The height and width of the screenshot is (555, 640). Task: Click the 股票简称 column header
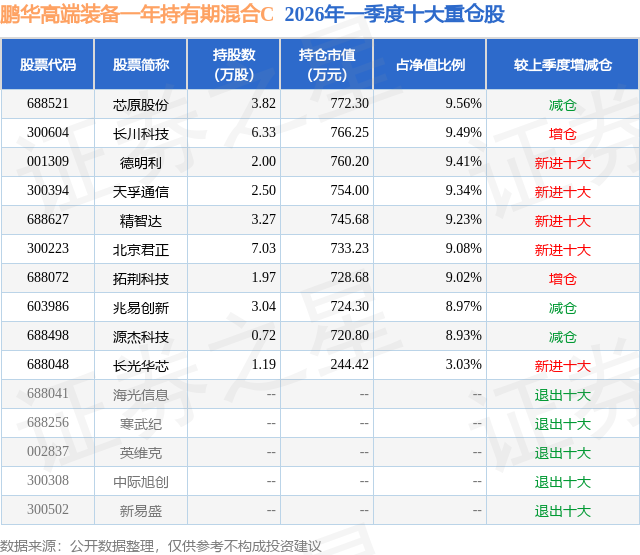click(141, 64)
